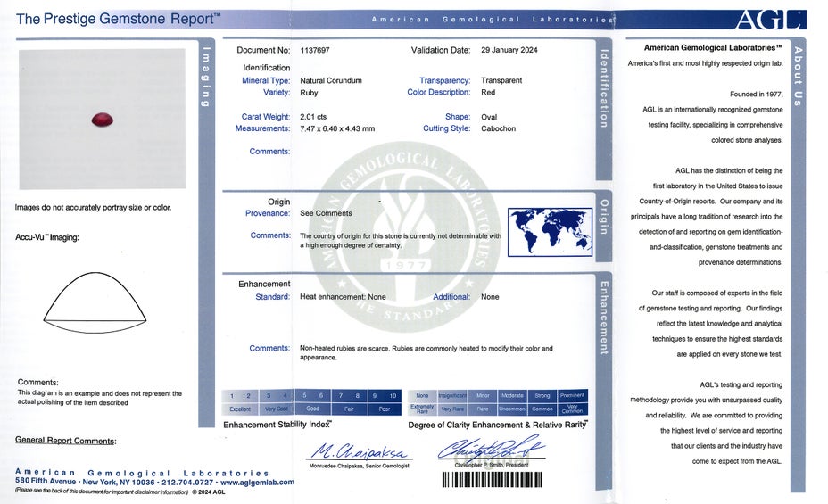828x504 pixels.
Task: Click the 'General Report Comments' underlined heading
Action: click(65, 441)
